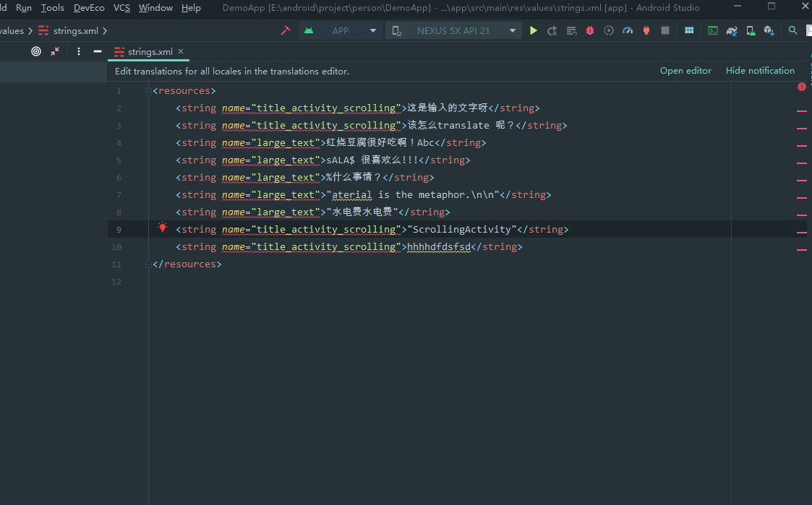This screenshot has height=505, width=812.
Task: Click the Hide notification link
Action: pyautogui.click(x=760, y=71)
